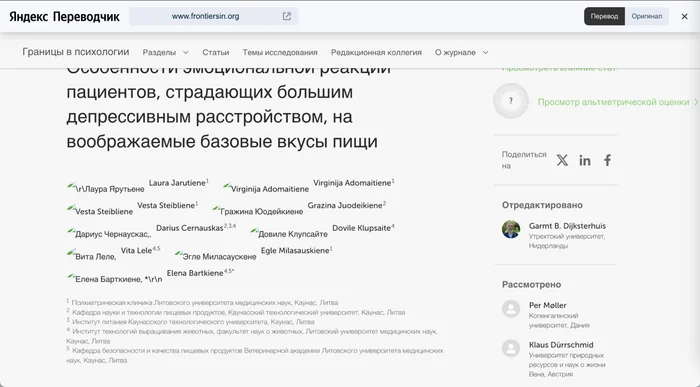The width and height of the screenshot is (700, 387).
Task: Click Per Møller avatar placeholder
Action: (x=511, y=308)
